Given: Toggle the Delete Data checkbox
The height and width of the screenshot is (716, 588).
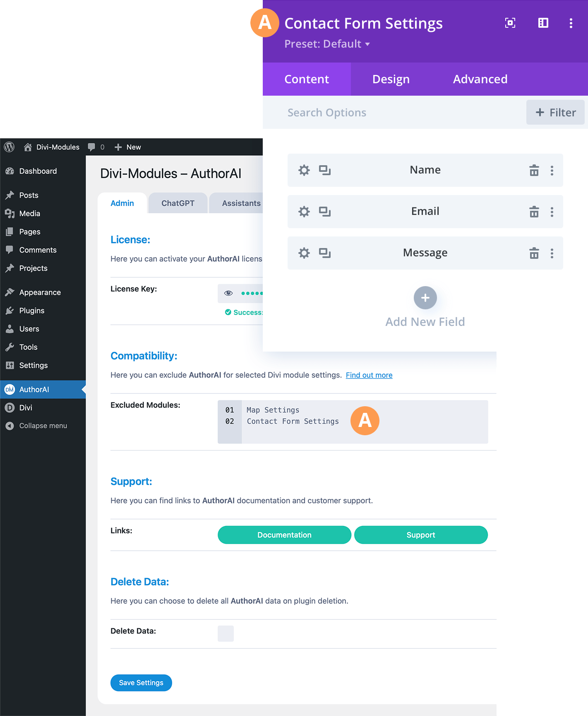Looking at the screenshot, I should pyautogui.click(x=226, y=634).
